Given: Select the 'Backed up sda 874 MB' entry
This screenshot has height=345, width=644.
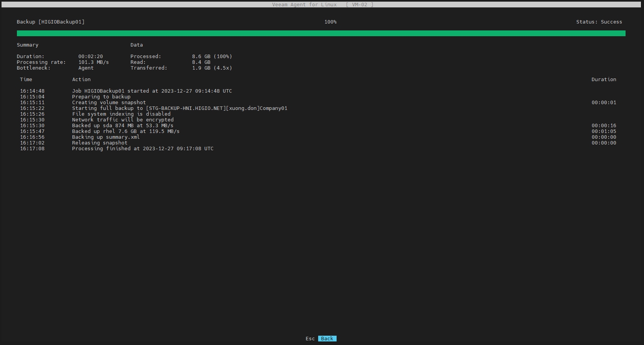Looking at the screenshot, I should [x=123, y=126].
